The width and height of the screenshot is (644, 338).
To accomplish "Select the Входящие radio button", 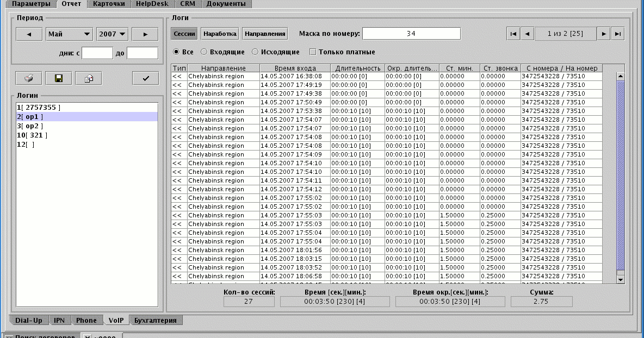I will pos(203,52).
